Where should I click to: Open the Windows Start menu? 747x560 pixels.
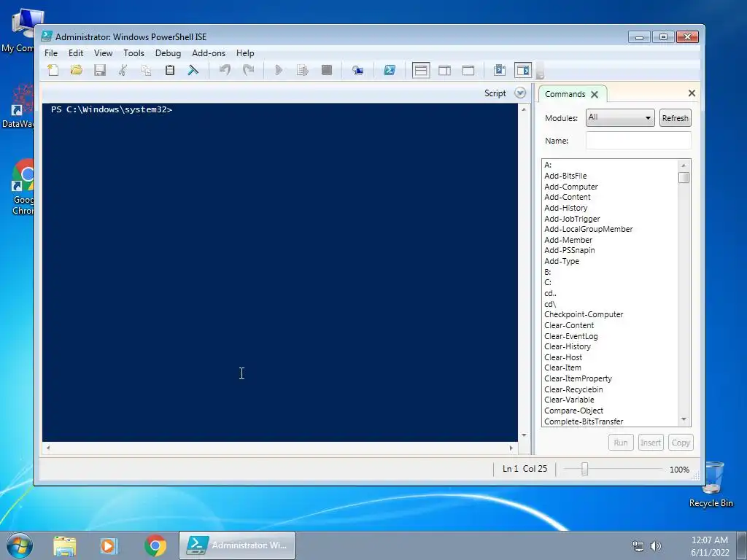20,545
